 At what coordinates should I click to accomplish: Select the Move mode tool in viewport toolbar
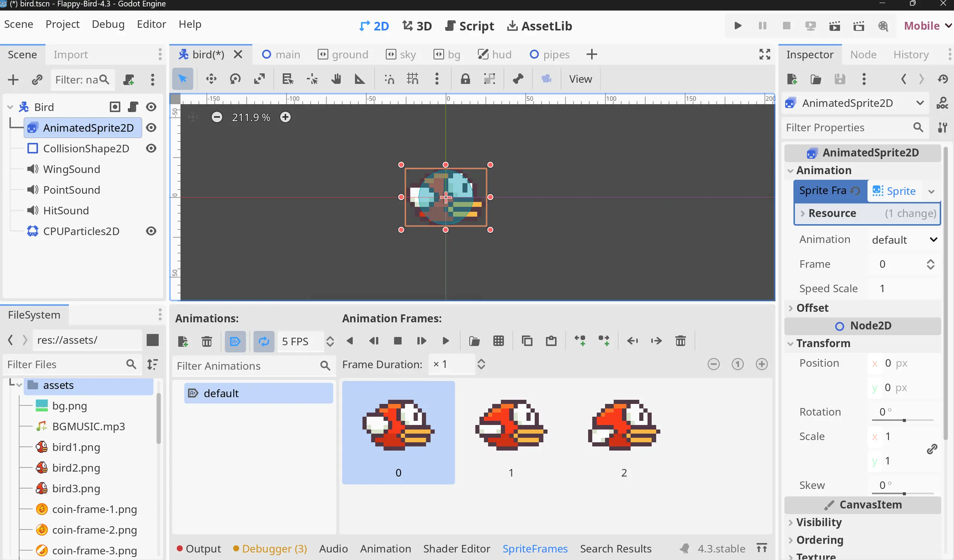pyautogui.click(x=211, y=79)
